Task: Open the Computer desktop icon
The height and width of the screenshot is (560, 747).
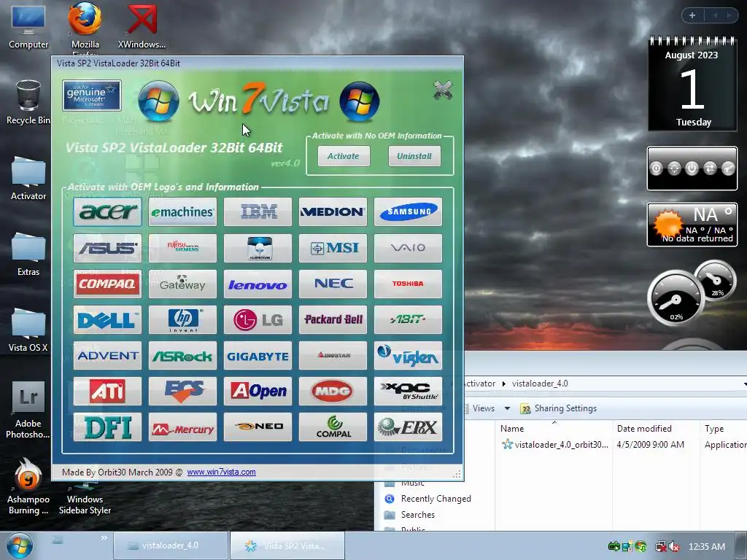Action: point(28,27)
